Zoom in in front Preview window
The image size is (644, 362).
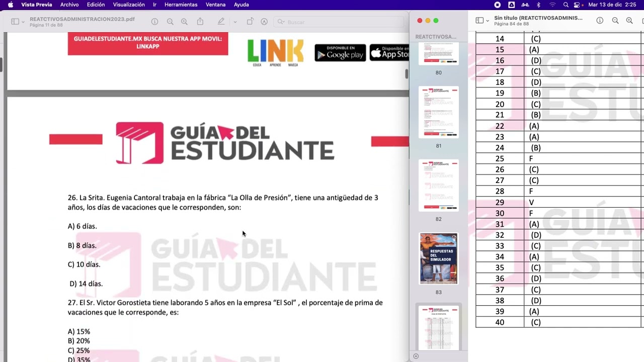point(629,21)
